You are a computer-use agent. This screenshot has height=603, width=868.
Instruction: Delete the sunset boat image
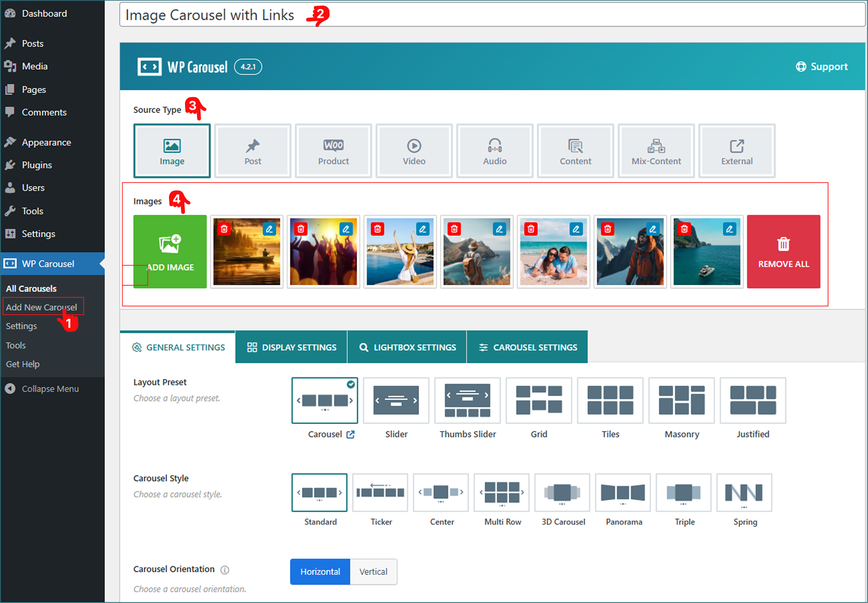(224, 229)
